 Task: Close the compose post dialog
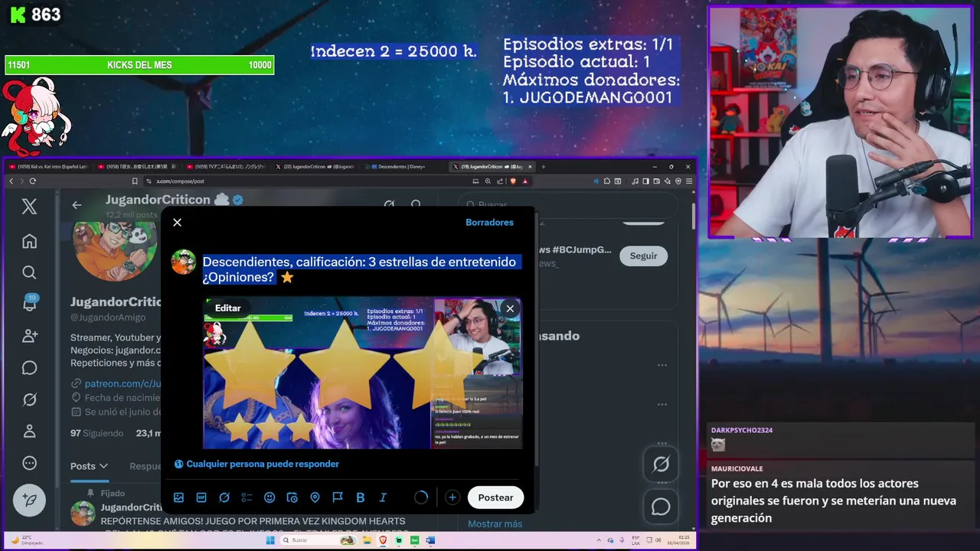(x=177, y=222)
